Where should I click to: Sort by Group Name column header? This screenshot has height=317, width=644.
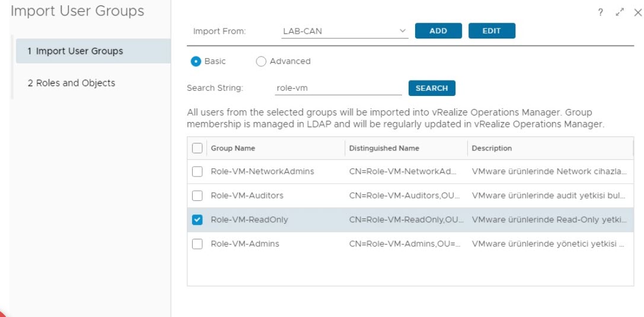(x=233, y=148)
